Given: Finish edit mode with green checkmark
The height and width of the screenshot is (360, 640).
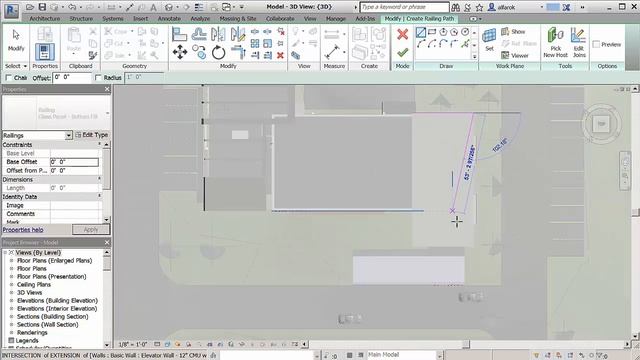Looking at the screenshot, I should [x=402, y=52].
